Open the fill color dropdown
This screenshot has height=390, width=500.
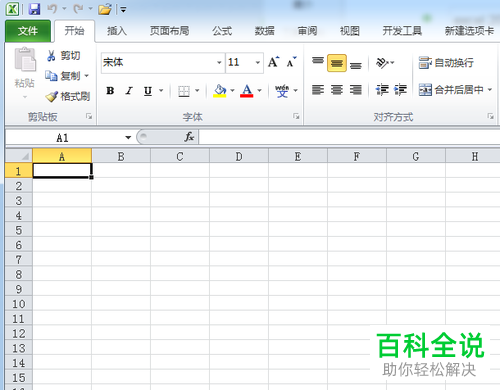tap(233, 90)
